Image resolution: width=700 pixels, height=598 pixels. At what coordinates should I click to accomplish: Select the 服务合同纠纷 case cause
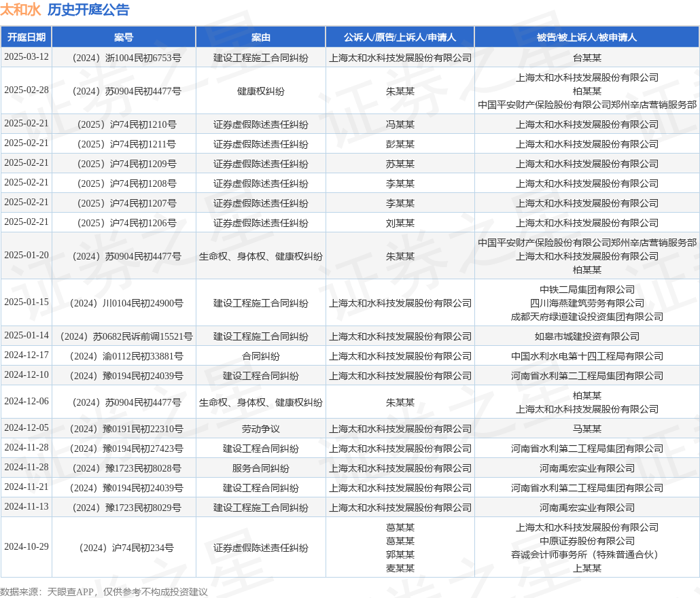coord(261,468)
